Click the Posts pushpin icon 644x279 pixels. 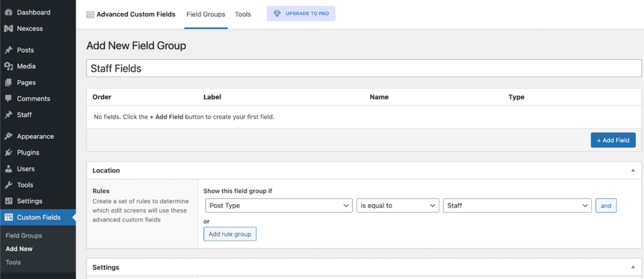click(x=8, y=50)
